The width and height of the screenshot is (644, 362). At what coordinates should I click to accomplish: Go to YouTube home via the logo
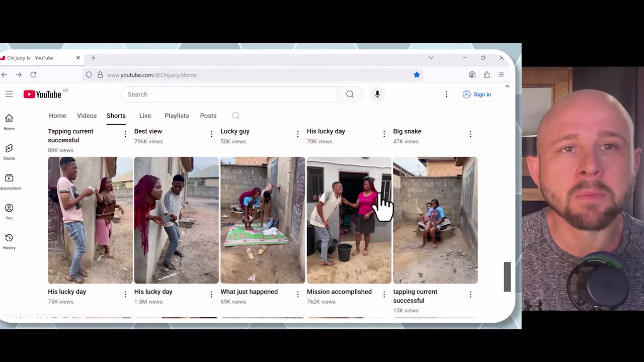[43, 94]
